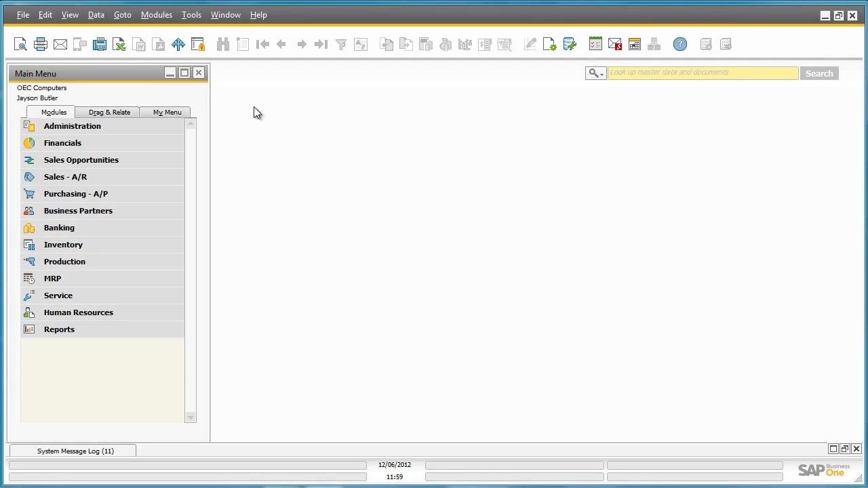The width and height of the screenshot is (868, 488).
Task: Open the Reports module
Action: click(x=102, y=329)
